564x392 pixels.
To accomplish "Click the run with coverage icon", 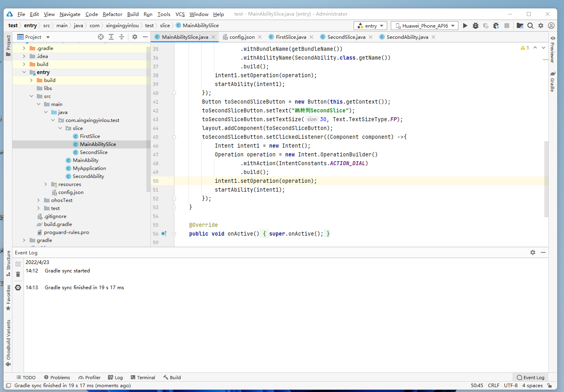I will pyautogui.click(x=486, y=26).
